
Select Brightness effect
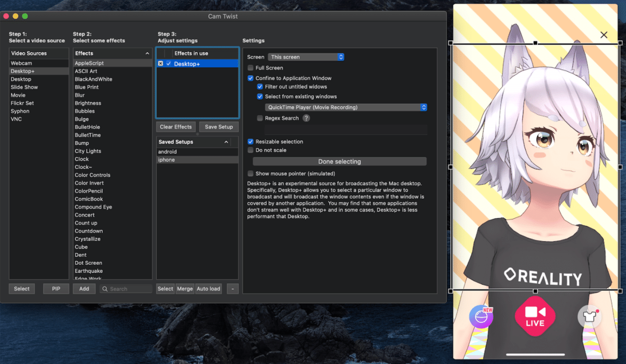(112, 103)
